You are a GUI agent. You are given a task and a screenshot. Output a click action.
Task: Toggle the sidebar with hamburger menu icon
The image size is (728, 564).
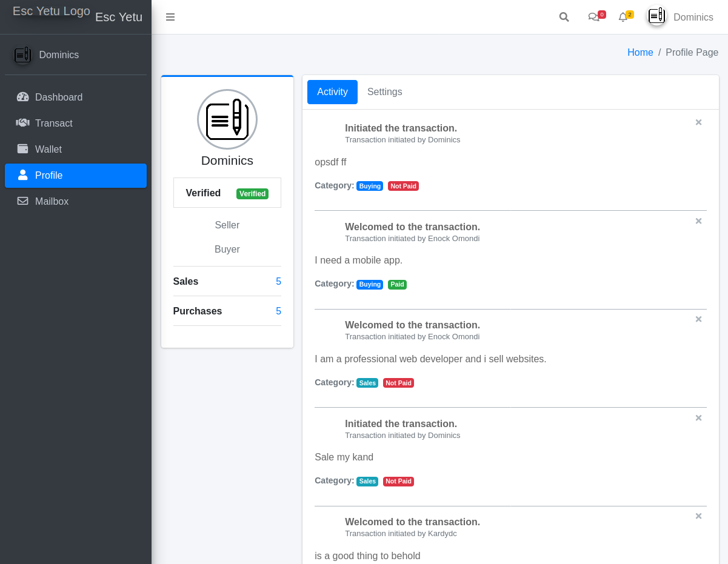(x=170, y=17)
